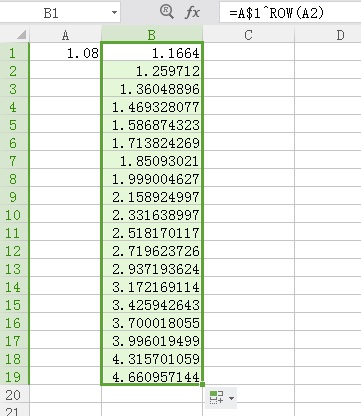Click the magnifier zoom icon beside fx
Viewport: 361px width, 416px height.
tap(167, 12)
